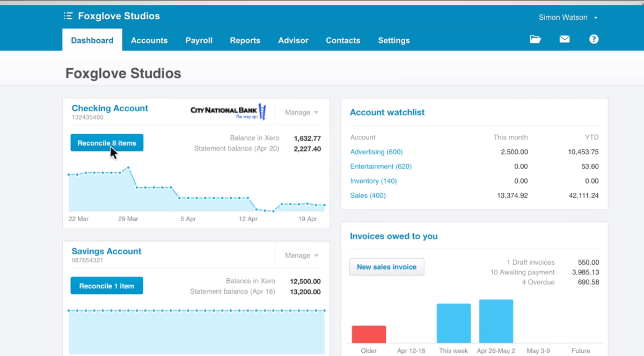Open the organization list icon beside Foxglove Studios
The height and width of the screenshot is (356, 644).
click(x=68, y=16)
